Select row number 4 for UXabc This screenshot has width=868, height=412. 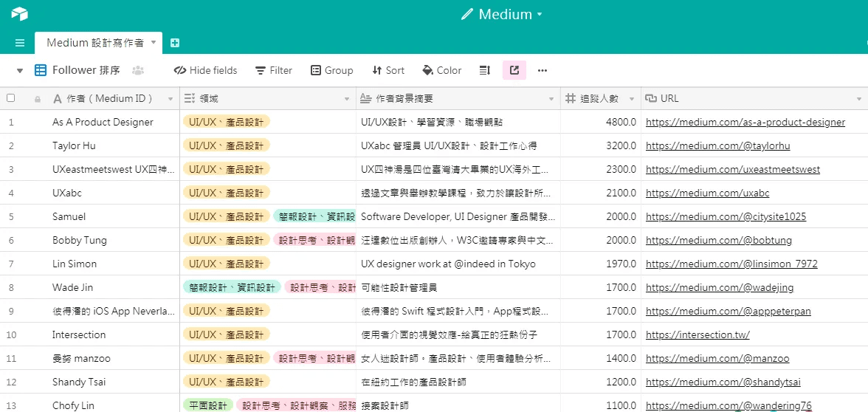(x=11, y=193)
